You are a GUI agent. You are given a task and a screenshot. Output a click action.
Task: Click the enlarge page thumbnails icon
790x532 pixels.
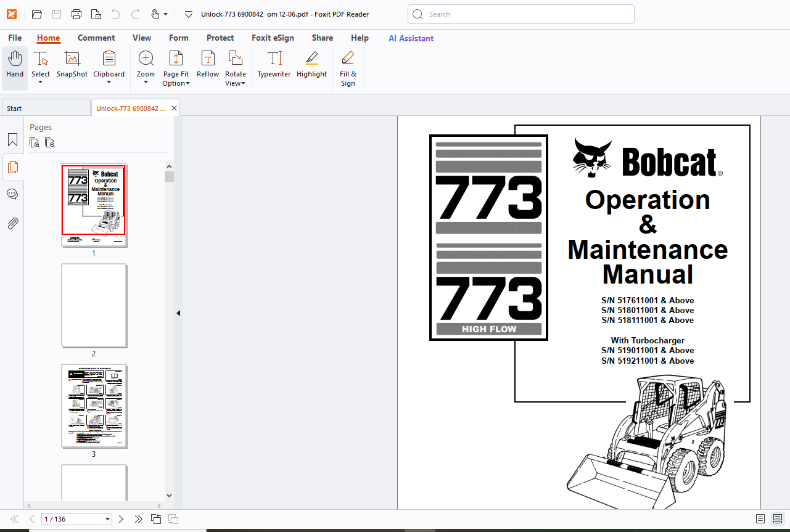[35, 142]
